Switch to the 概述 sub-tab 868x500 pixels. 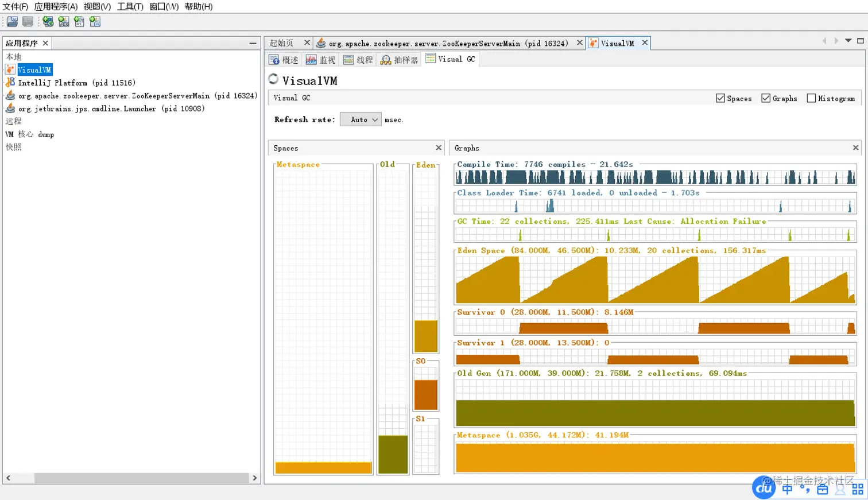tap(284, 60)
